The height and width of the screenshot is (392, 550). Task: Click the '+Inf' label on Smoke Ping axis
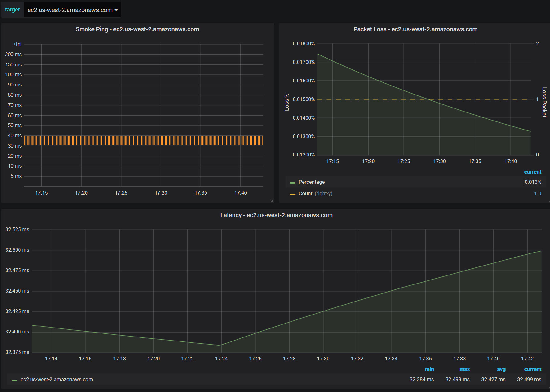tap(17, 44)
